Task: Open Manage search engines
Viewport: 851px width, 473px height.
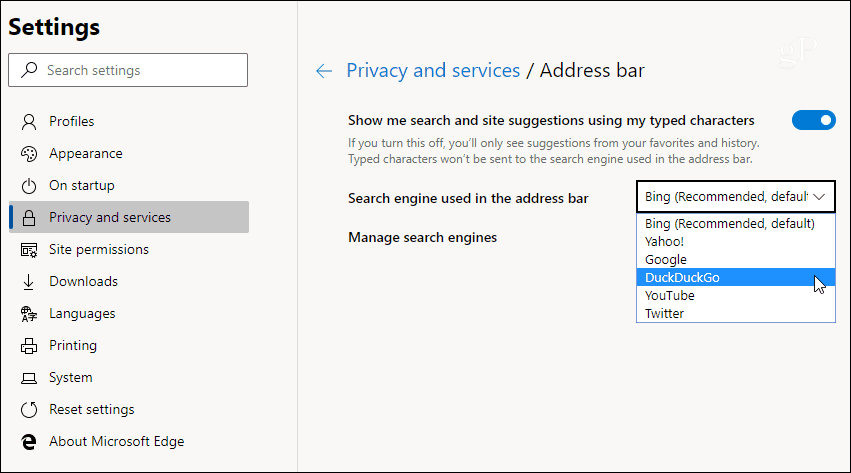Action: coord(422,238)
